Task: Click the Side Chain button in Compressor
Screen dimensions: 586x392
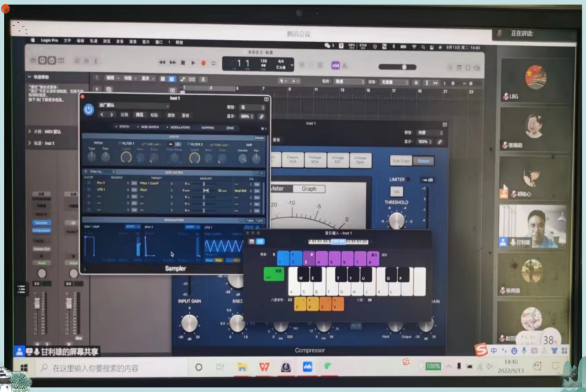Action: tap(401, 161)
